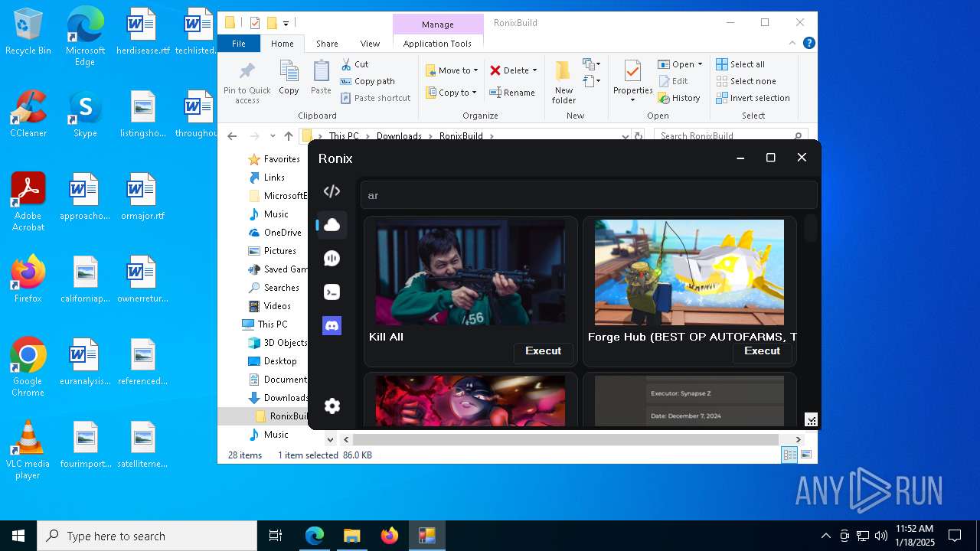Click Paste shortcut in Explorer ribbon

click(376, 98)
